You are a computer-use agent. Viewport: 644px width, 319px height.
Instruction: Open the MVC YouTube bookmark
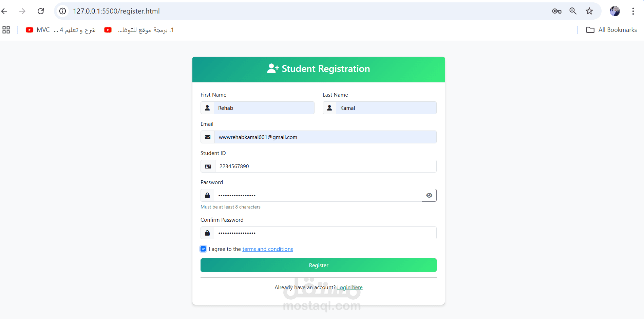coord(61,30)
